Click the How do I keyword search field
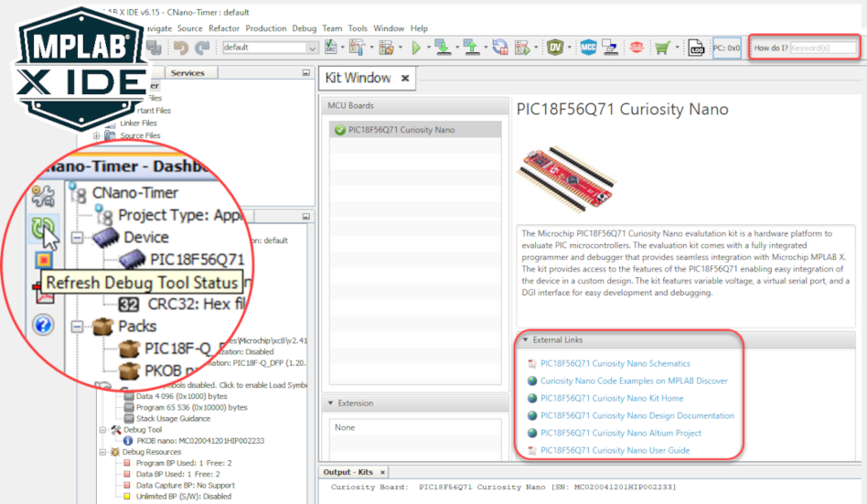This screenshot has height=504, width=867. coord(822,48)
